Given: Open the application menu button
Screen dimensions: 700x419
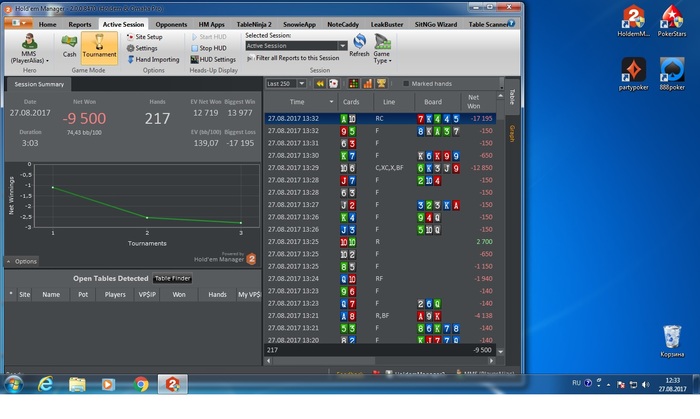Looking at the screenshot, I should click(18, 23).
